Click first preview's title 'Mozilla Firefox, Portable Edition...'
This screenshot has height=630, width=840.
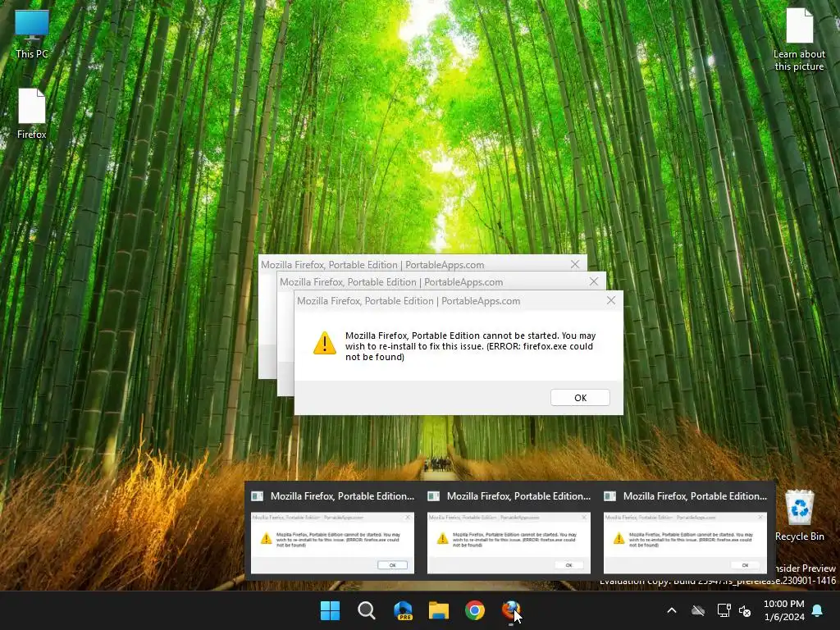pyautogui.click(x=342, y=496)
